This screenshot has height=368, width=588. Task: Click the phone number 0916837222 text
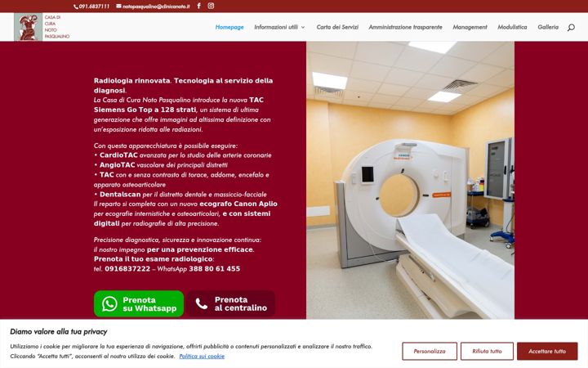point(127,269)
